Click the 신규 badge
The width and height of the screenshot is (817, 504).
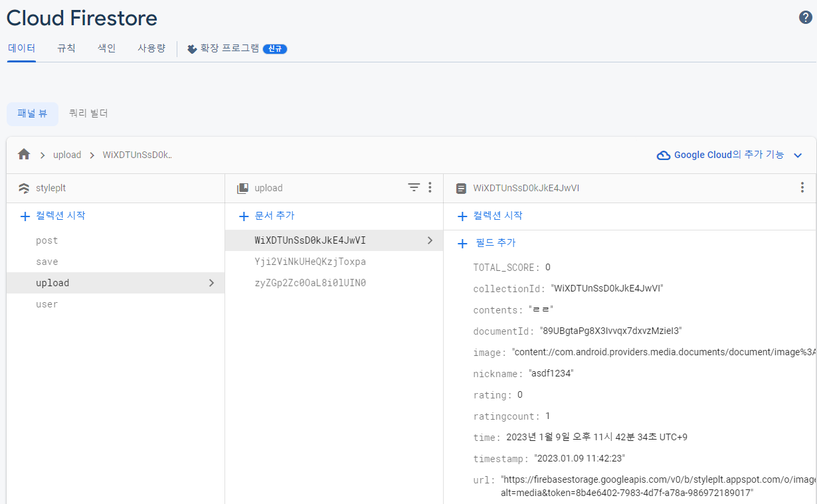(x=275, y=49)
